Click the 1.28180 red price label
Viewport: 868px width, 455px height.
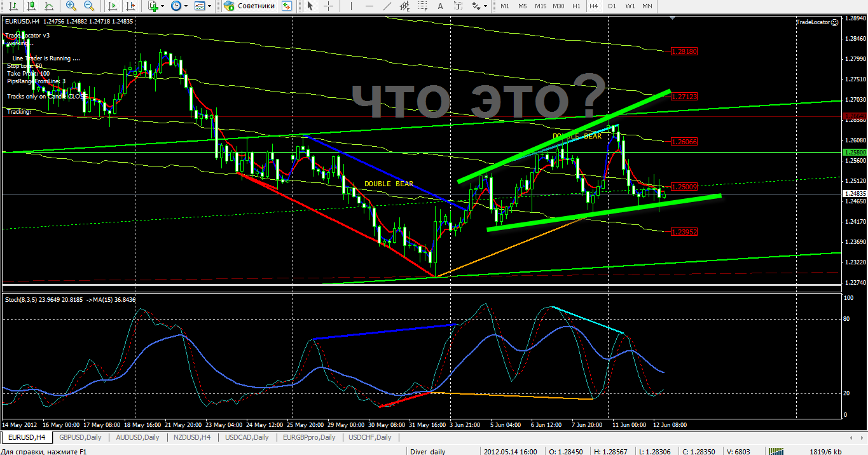684,51
